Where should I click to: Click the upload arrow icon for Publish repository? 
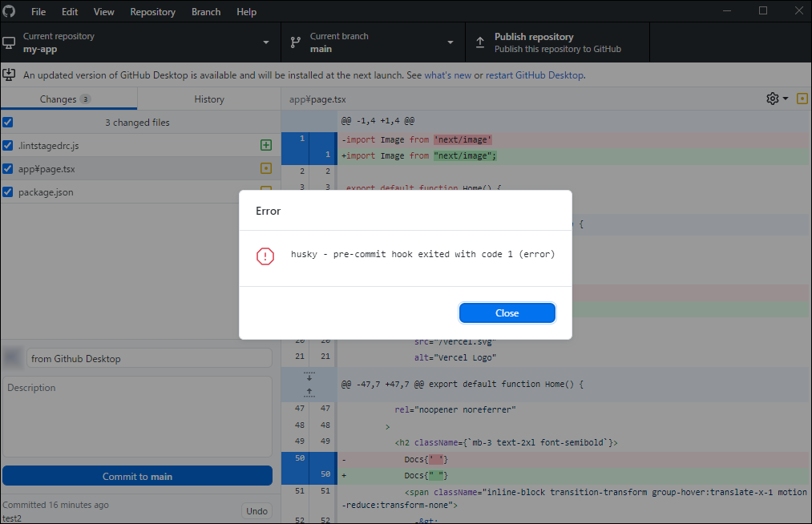click(x=480, y=42)
